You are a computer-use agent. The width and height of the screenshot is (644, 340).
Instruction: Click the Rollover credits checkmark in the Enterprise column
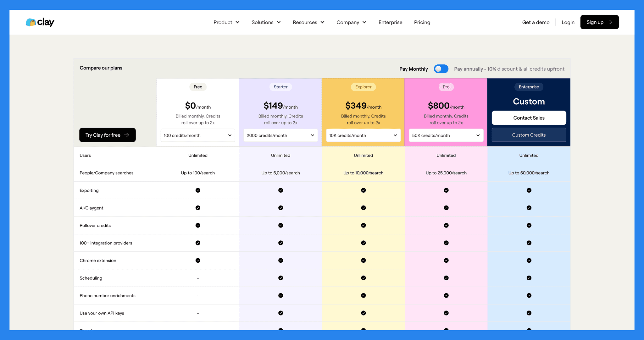[x=529, y=226]
